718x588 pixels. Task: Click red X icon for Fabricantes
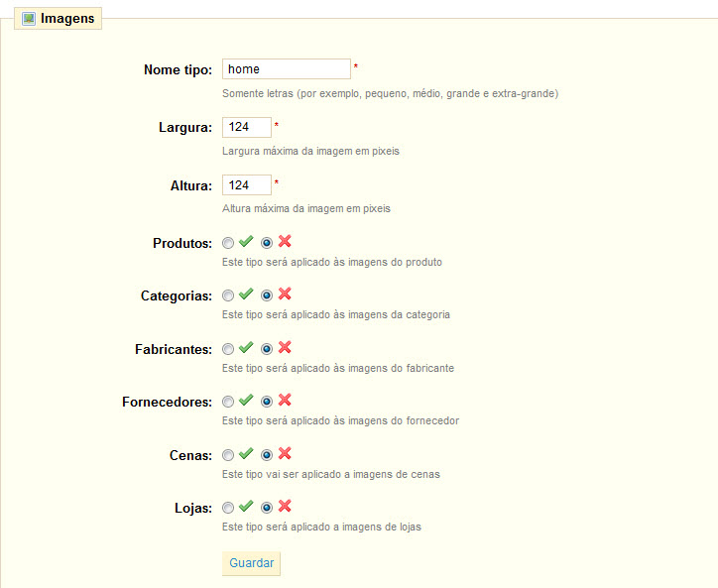(x=285, y=348)
